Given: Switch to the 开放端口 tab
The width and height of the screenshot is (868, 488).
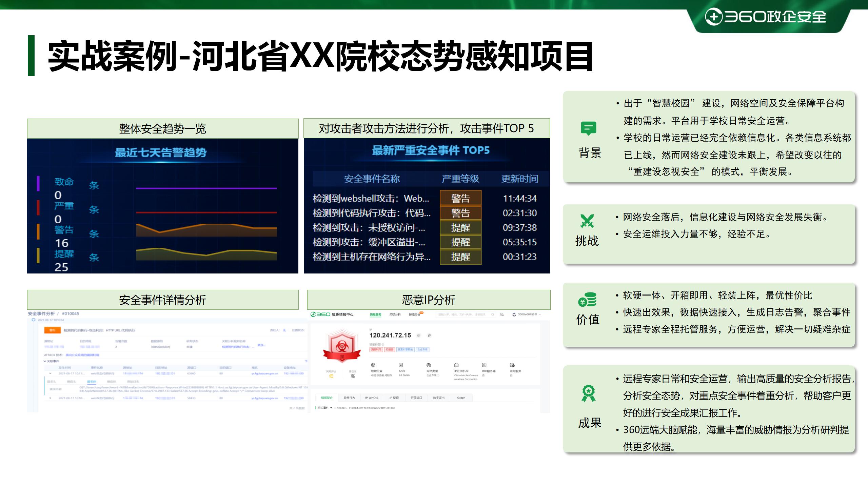Looking at the screenshot, I should pyautogui.click(x=416, y=398).
